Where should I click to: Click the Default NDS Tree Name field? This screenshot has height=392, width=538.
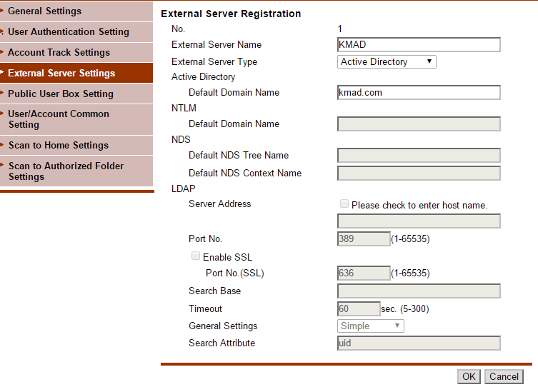(419, 156)
